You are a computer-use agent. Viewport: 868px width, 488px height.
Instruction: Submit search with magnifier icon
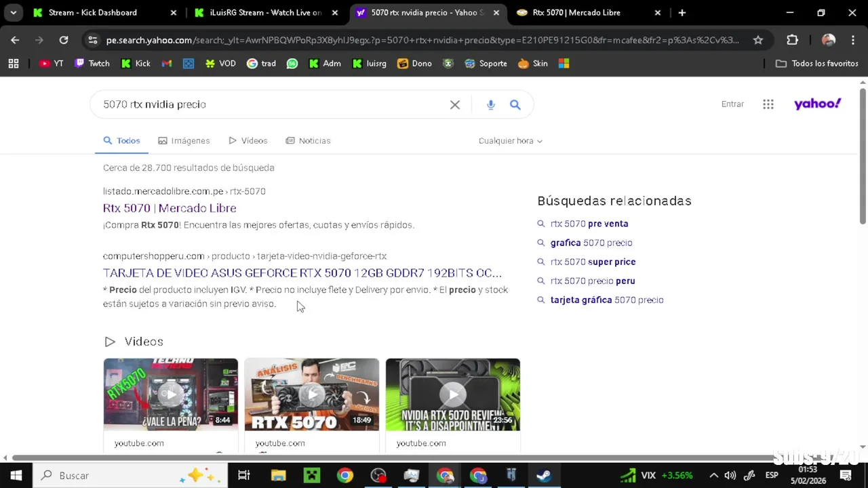tap(515, 104)
